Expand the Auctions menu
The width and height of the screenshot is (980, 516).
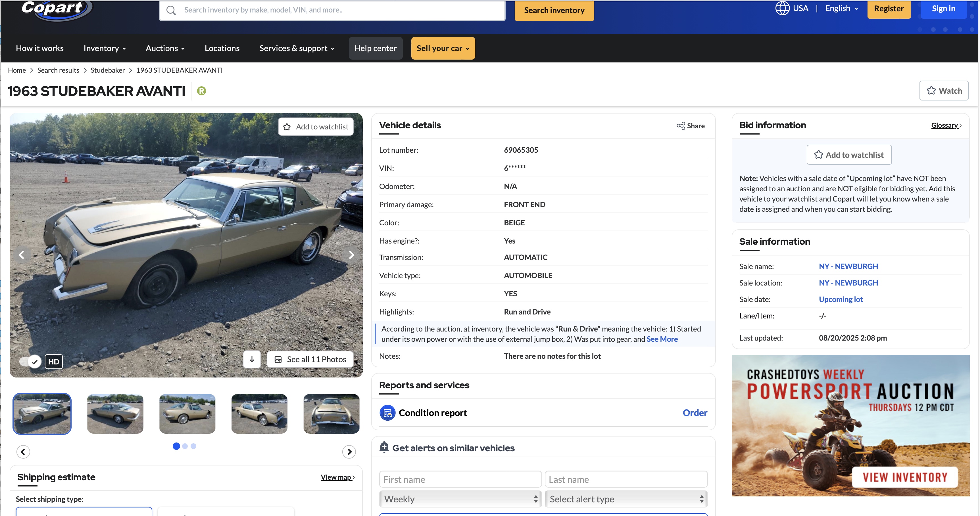tap(165, 48)
